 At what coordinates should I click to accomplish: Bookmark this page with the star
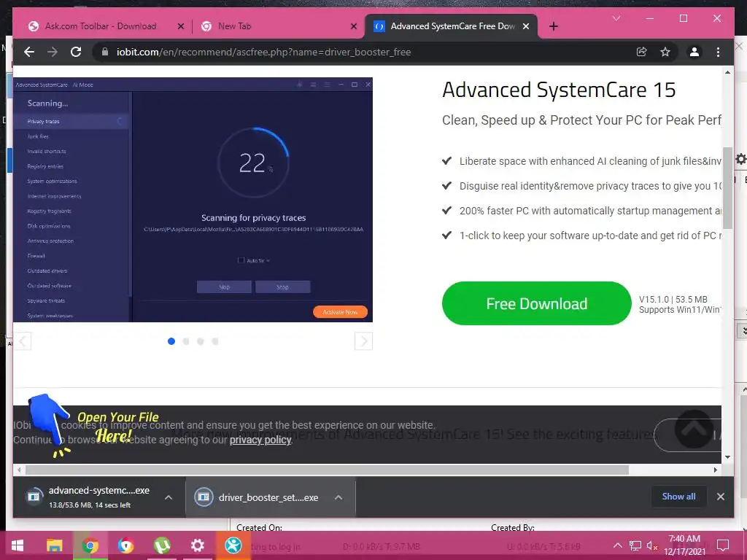665,52
